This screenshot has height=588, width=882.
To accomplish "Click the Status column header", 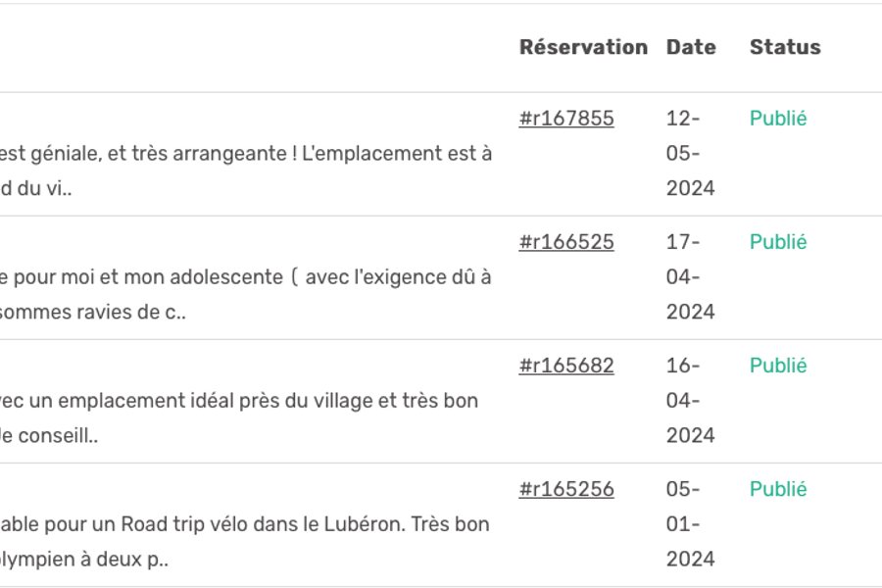I will click(x=785, y=47).
